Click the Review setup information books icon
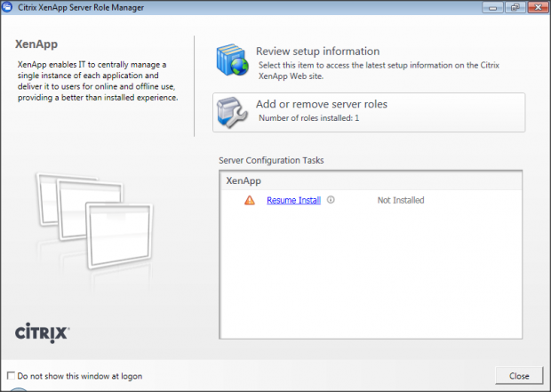The image size is (551, 392). (232, 60)
